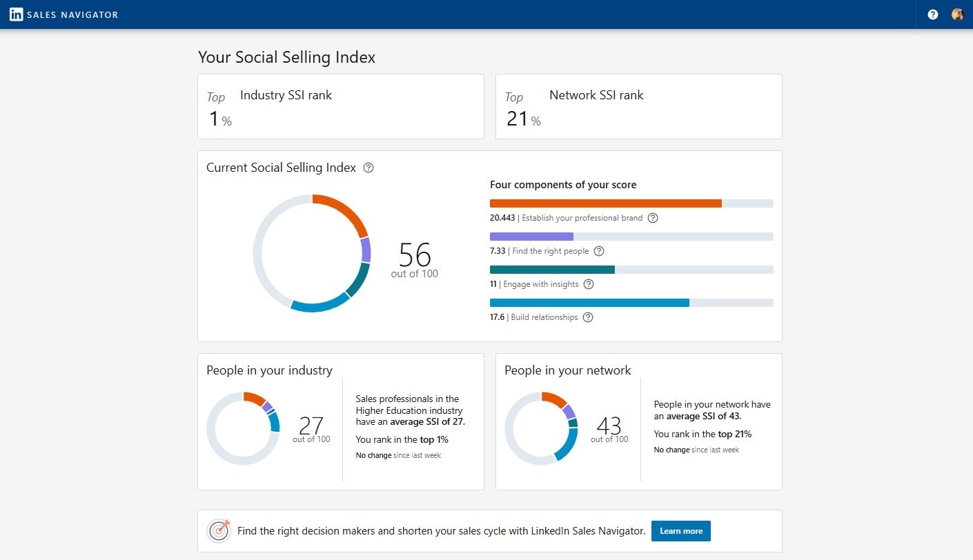The width and height of the screenshot is (973, 560).
Task: Click the People in your industry donut chart
Action: point(243,428)
